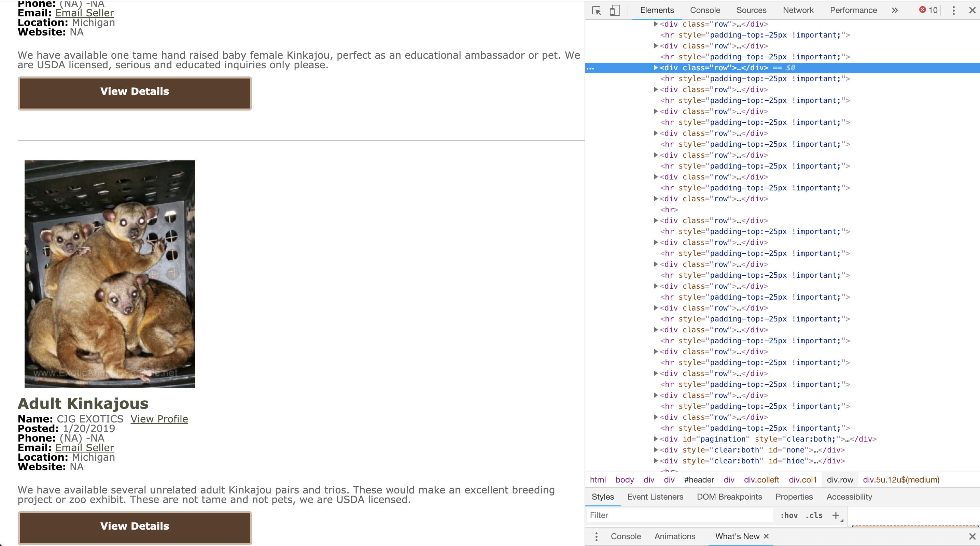The image size is (980, 546).
Task: Open the Event Listeners tab
Action: coord(655,497)
